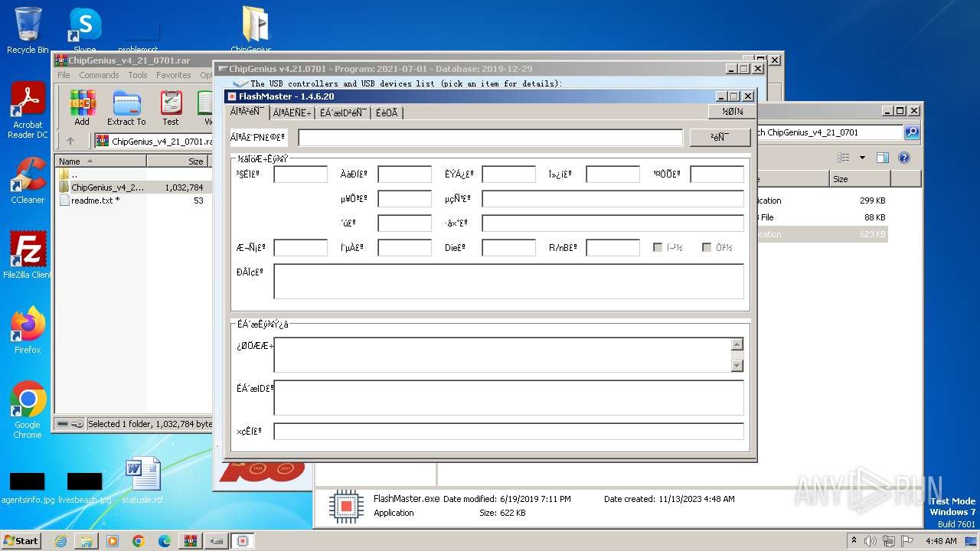Click the FlashMaster button above the query button
Viewport: 980px width, 551px height.
pyautogui.click(x=732, y=112)
